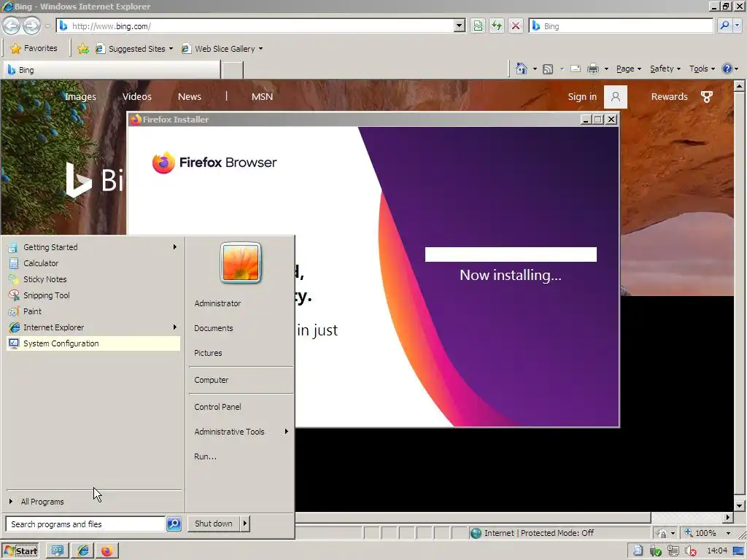Expand the Shut down options arrow
Viewport: 747px width, 560px height.
245,524
